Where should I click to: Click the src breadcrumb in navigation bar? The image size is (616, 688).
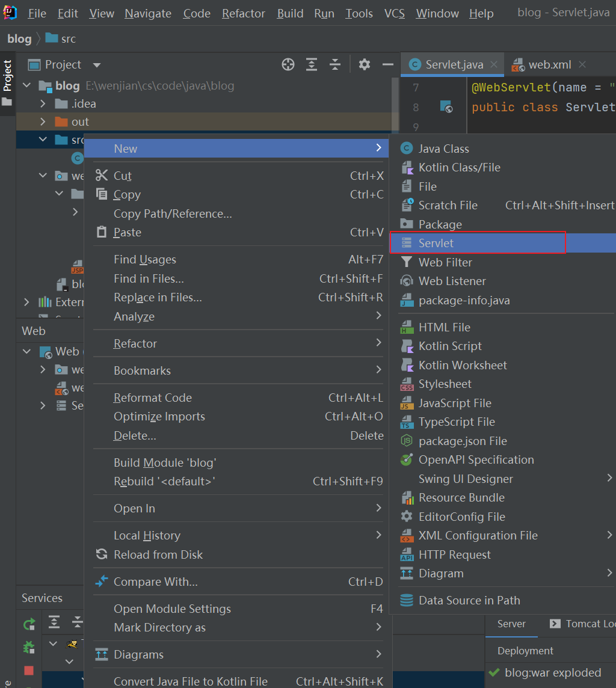[61, 38]
